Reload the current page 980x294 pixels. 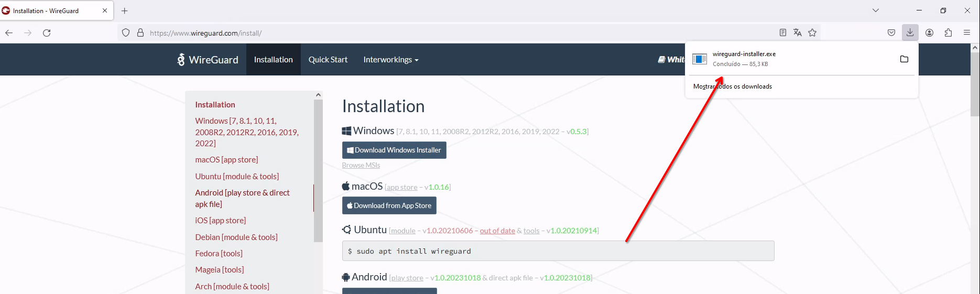(47, 32)
